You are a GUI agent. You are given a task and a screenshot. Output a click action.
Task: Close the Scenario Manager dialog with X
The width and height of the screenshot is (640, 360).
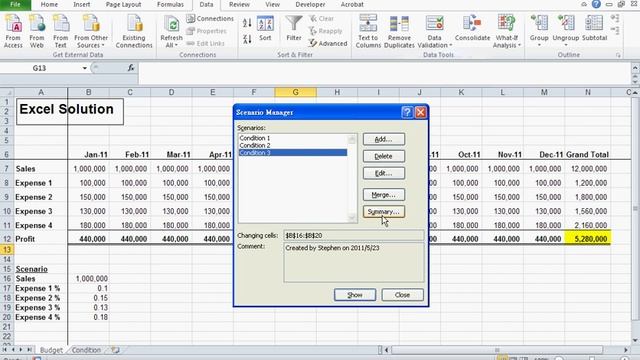(x=420, y=112)
